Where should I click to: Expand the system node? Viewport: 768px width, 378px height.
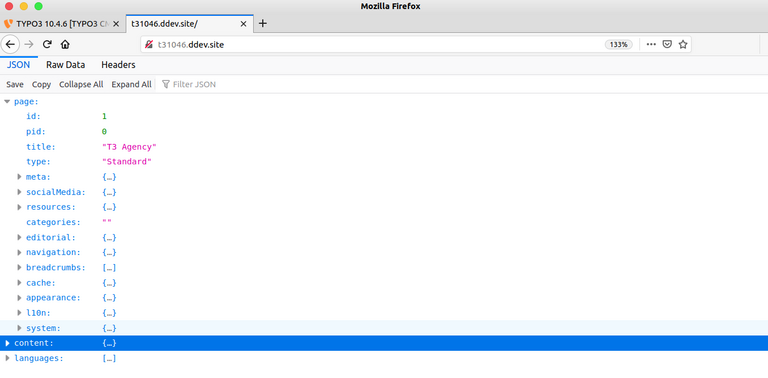point(19,328)
